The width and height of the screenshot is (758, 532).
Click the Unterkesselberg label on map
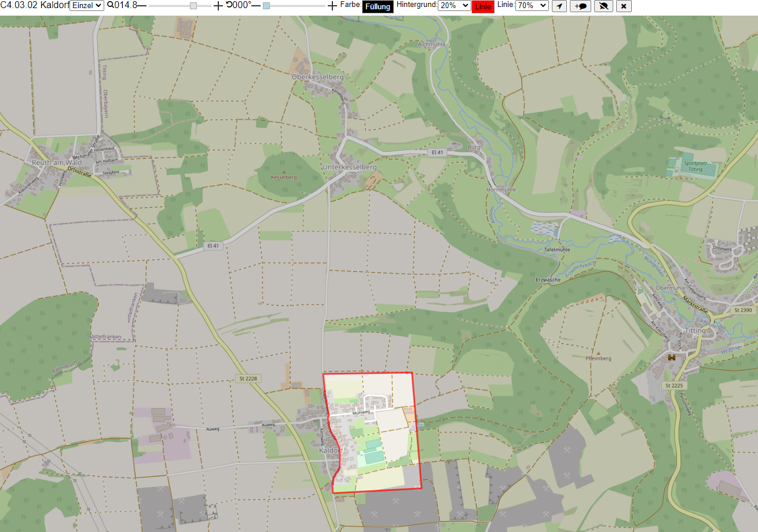(349, 167)
